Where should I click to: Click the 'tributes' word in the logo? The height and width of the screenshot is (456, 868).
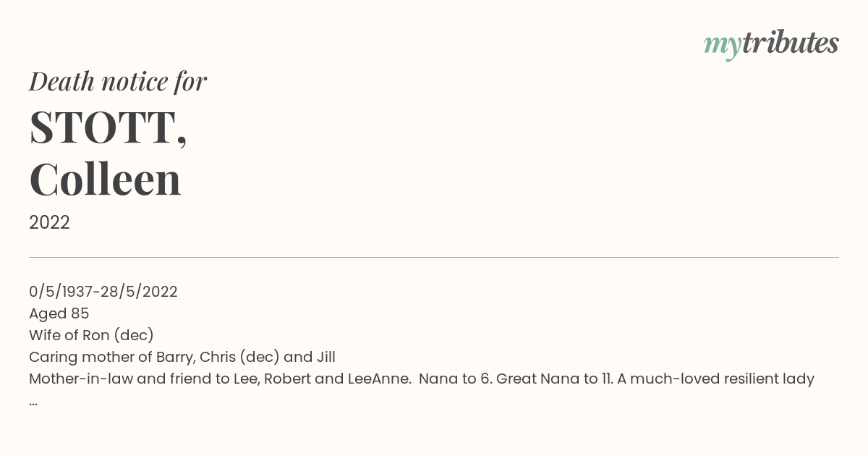coord(790,43)
